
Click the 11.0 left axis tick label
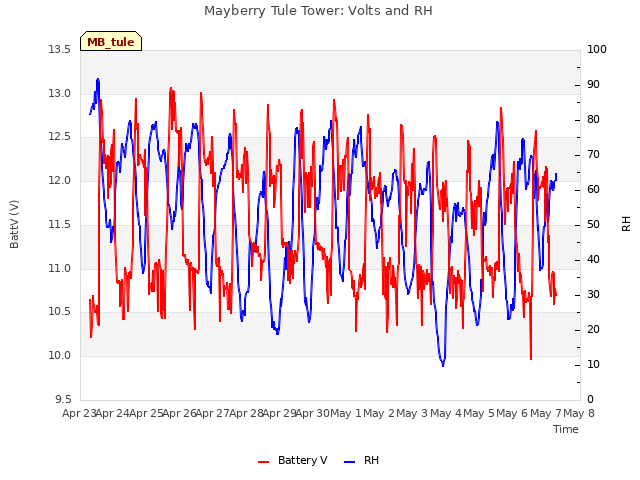coord(60,269)
